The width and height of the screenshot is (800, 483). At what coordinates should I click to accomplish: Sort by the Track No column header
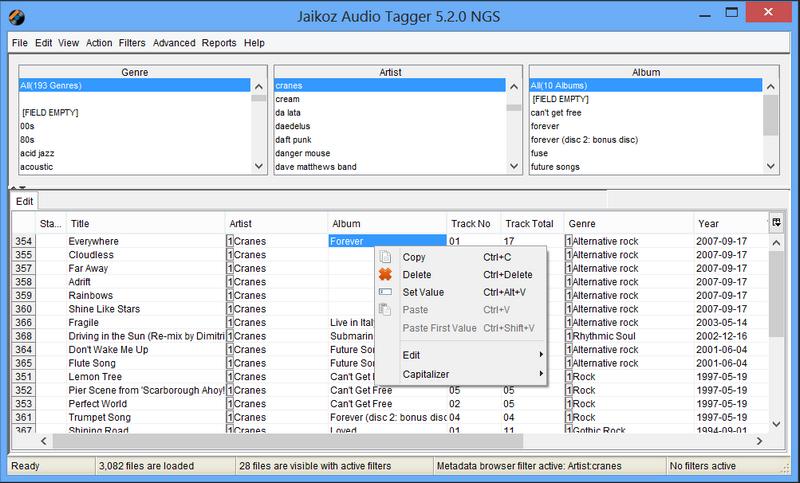pos(474,223)
